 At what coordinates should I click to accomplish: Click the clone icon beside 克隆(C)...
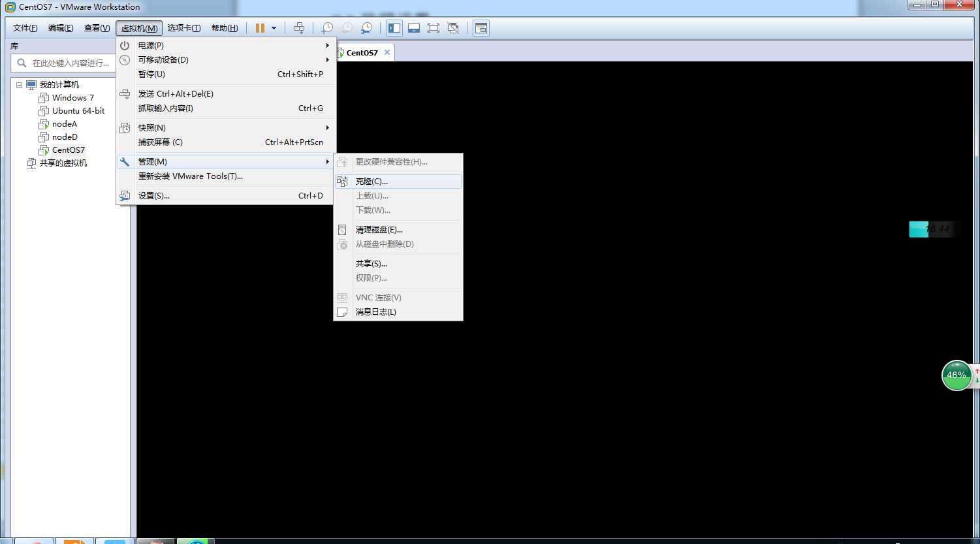[x=342, y=182]
